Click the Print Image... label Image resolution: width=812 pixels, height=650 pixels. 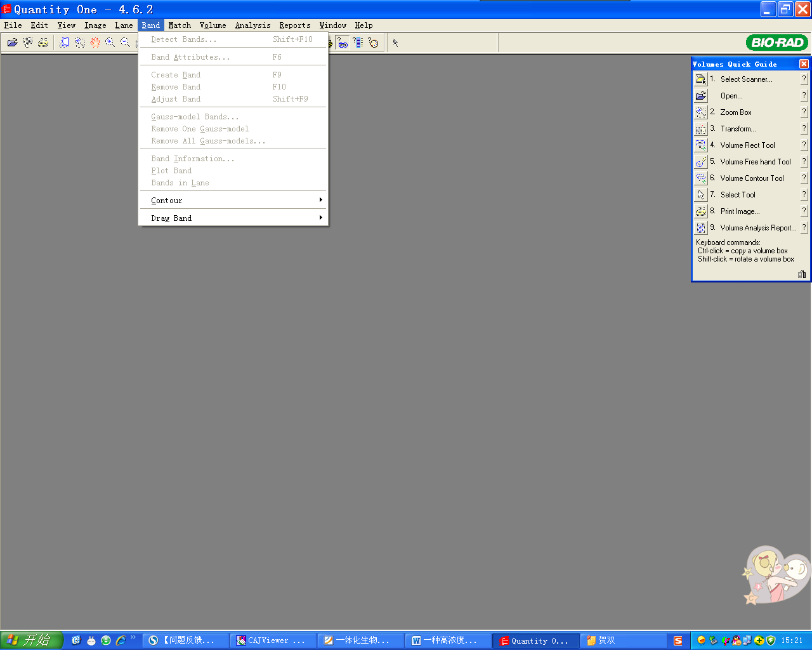tap(740, 211)
